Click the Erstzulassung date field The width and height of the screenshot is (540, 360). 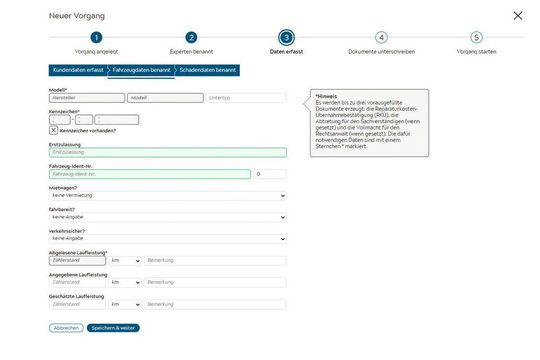[x=168, y=152]
